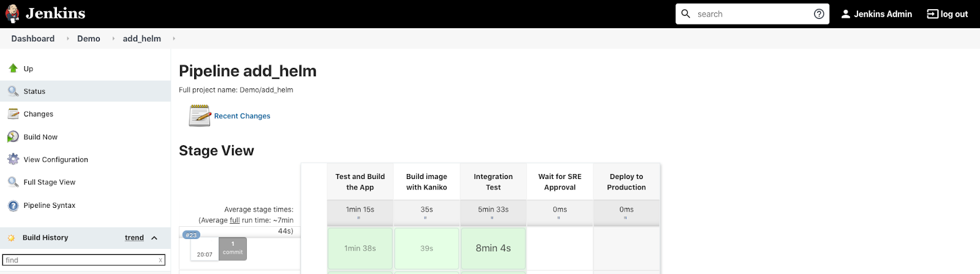This screenshot has width=980, height=274.
Task: Clear the find field with x button
Action: click(x=160, y=261)
